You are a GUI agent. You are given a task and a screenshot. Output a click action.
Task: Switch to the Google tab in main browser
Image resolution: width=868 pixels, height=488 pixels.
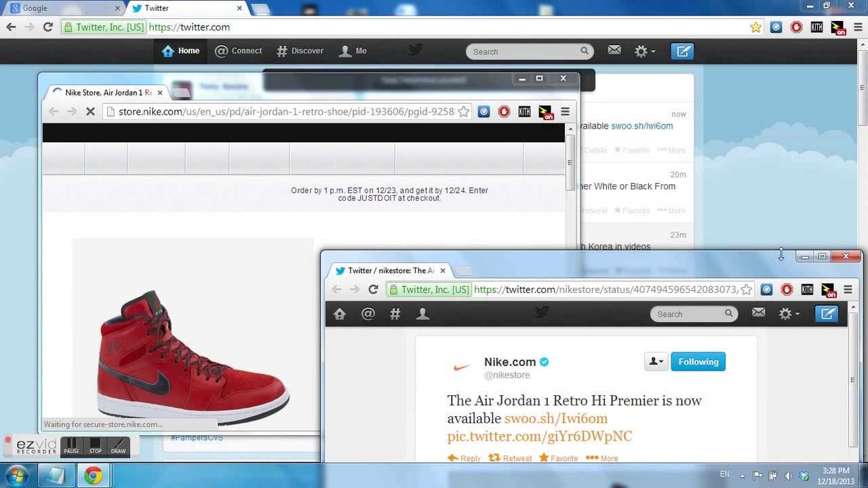[61, 8]
